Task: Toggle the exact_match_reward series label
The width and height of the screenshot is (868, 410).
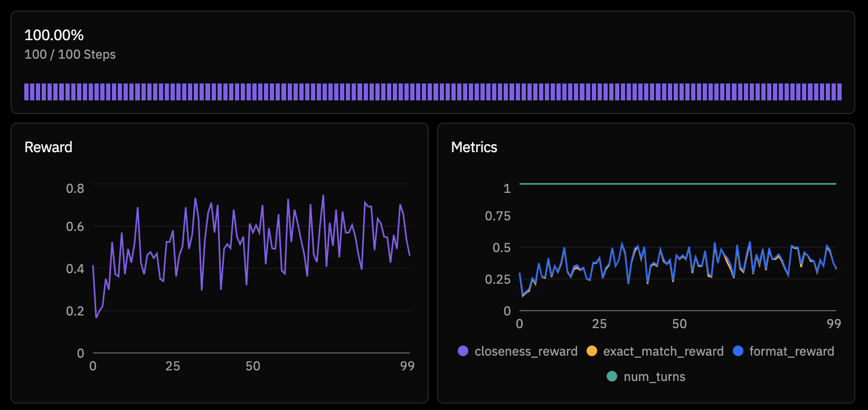Action: (x=663, y=351)
